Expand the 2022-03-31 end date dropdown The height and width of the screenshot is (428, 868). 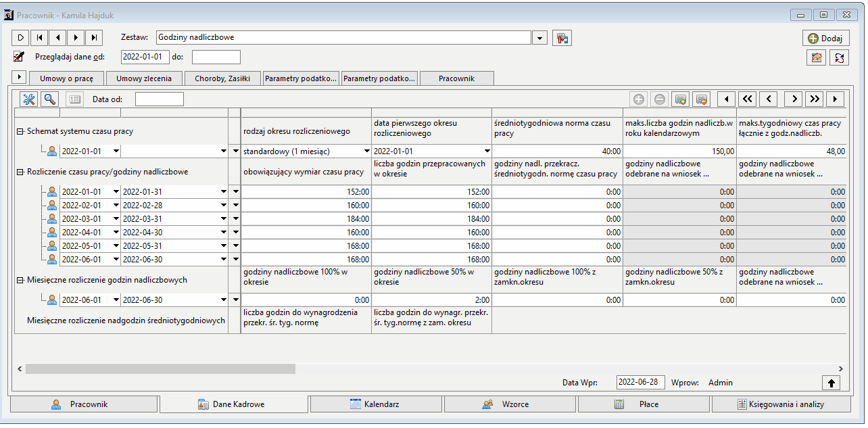point(224,219)
